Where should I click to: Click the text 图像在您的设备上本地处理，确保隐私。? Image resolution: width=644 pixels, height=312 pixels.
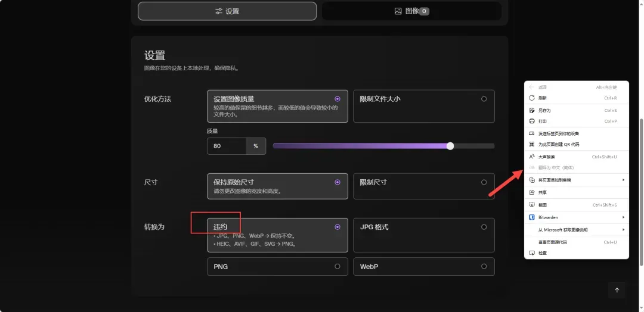[x=192, y=68]
